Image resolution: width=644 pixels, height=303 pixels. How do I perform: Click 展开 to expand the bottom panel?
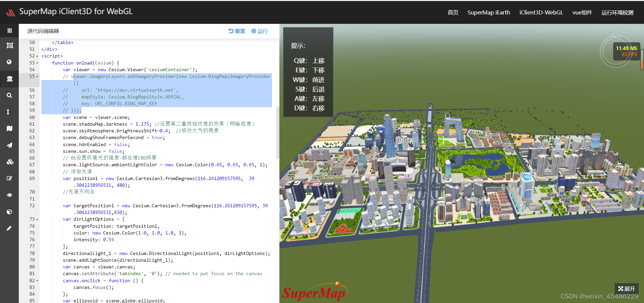point(626,289)
